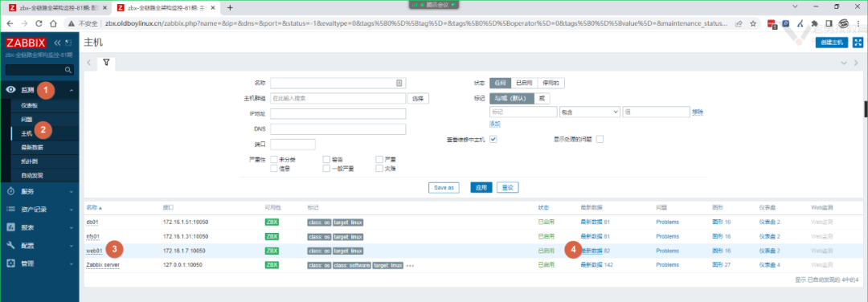Select the 或 tag evaluation option

point(542,98)
